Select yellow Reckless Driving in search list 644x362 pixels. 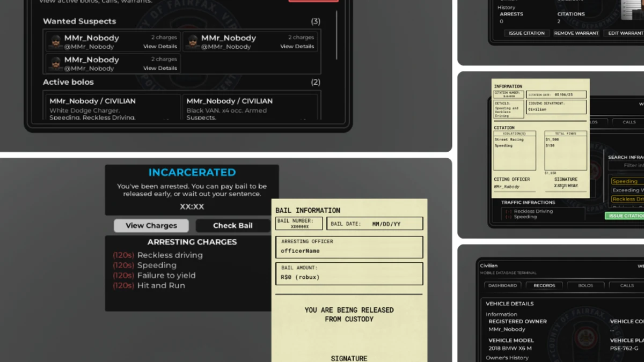click(x=627, y=199)
